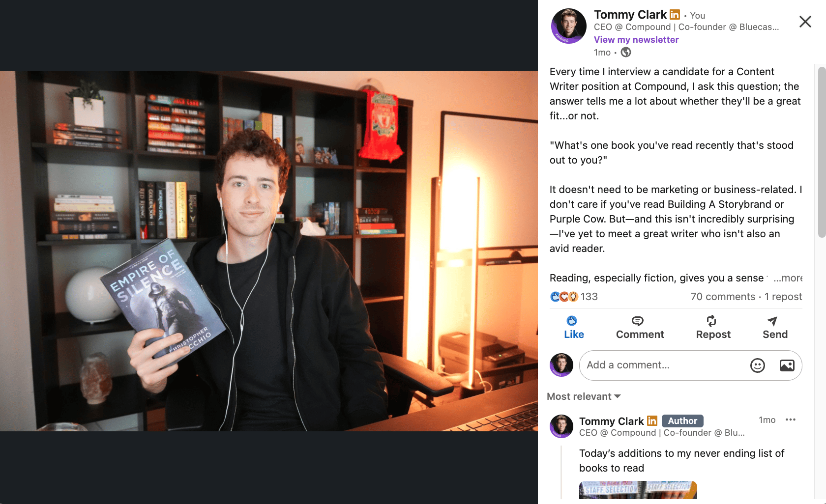
Task: Click the LinkedIn premium badge next to name
Action: [x=675, y=15]
